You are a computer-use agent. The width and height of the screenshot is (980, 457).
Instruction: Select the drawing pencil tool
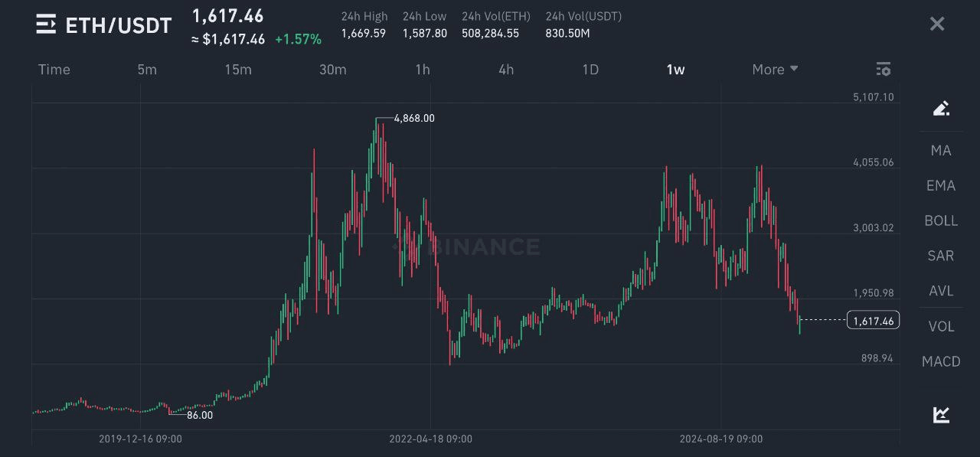pyautogui.click(x=941, y=108)
